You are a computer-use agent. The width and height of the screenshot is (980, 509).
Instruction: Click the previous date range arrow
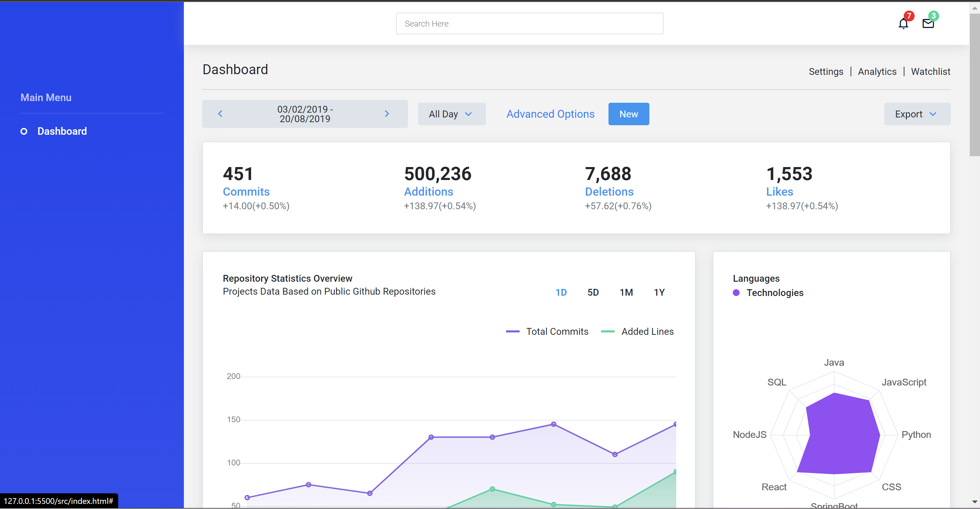[220, 114]
